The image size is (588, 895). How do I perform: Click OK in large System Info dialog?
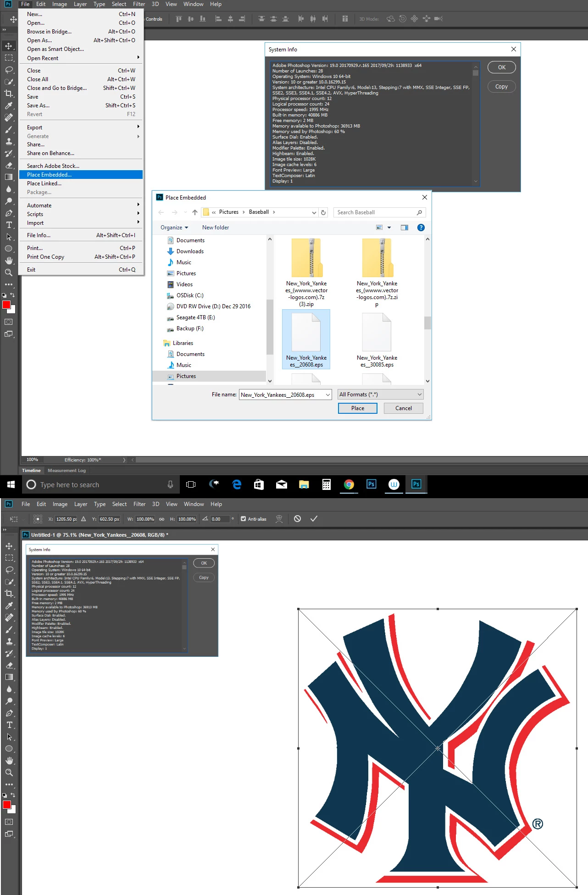pyautogui.click(x=502, y=67)
